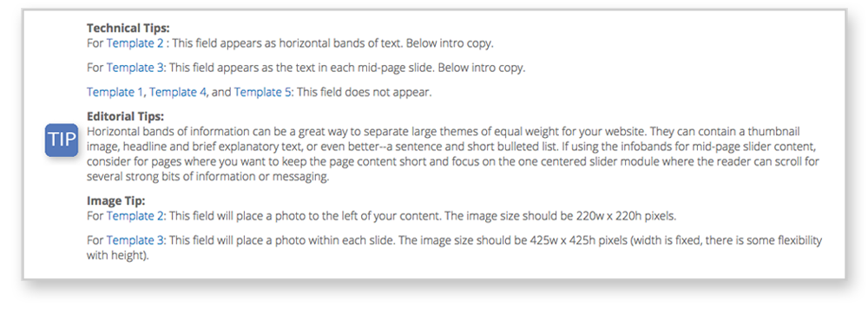
Task: Follow the Template 4 link
Action: [178, 92]
